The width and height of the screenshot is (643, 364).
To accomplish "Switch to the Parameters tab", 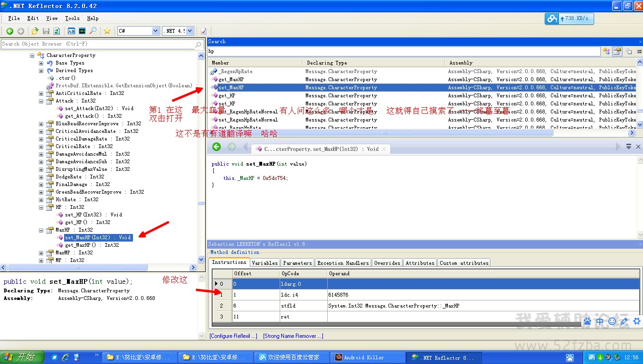I will coord(297,263).
